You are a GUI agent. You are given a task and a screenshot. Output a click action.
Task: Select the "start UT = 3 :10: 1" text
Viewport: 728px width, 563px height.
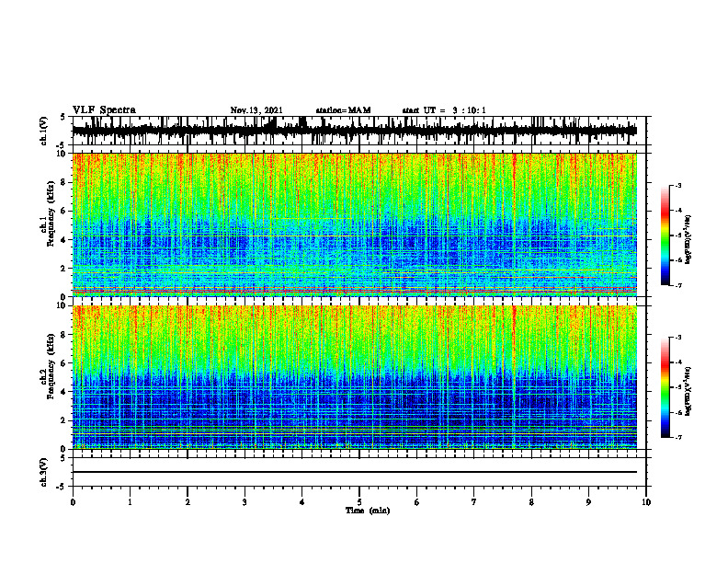pyautogui.click(x=444, y=110)
